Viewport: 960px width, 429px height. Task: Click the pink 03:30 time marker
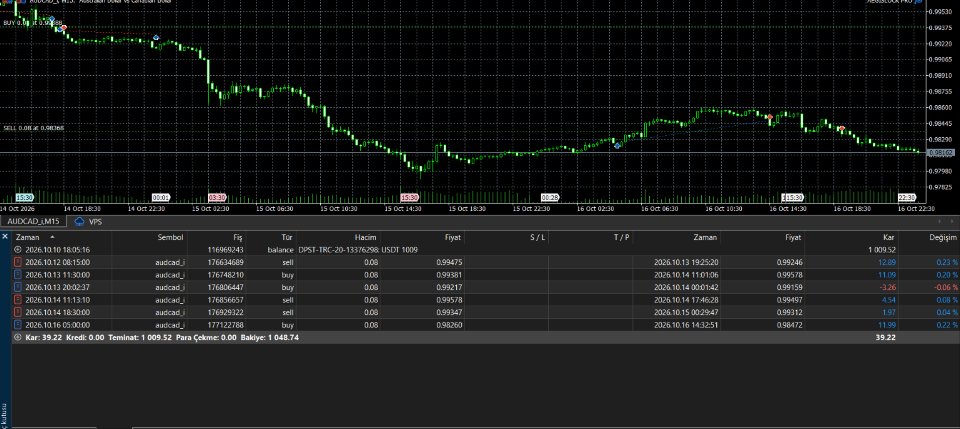coord(217,198)
